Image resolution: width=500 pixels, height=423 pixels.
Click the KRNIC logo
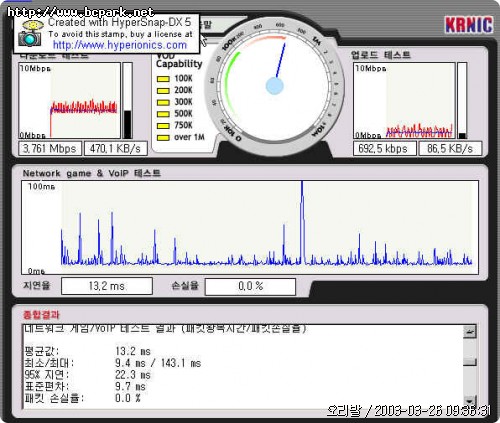(x=469, y=25)
